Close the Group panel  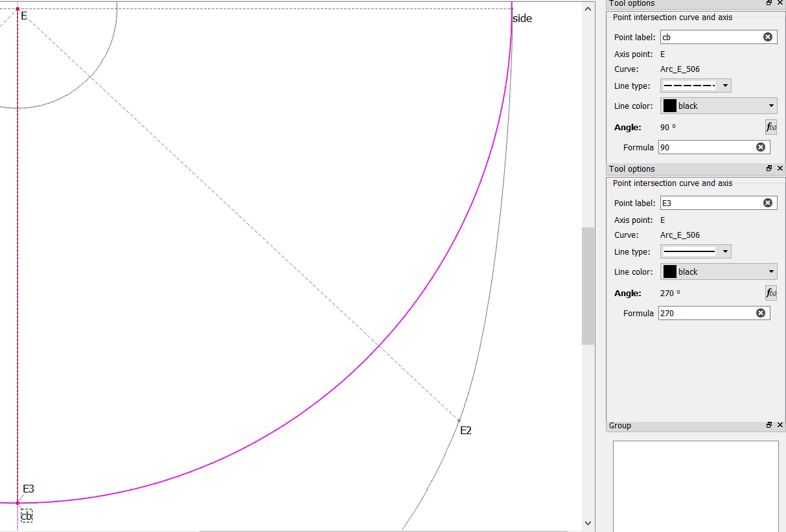click(780, 425)
